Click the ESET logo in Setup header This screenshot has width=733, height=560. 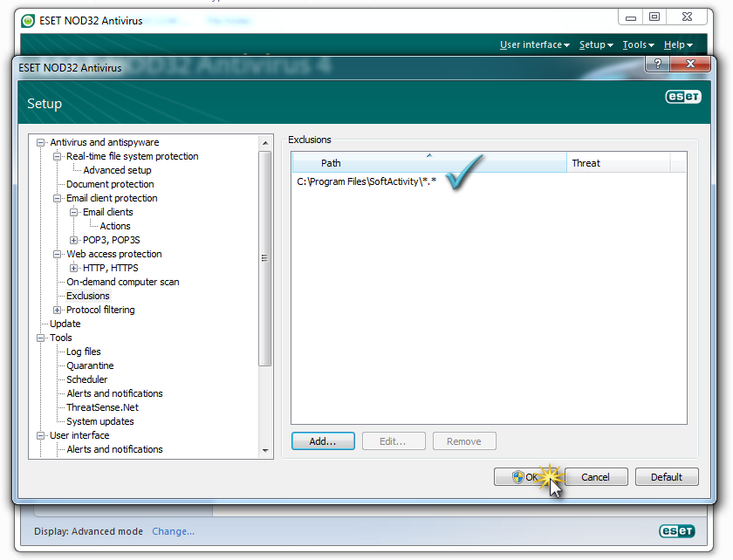tap(683, 96)
